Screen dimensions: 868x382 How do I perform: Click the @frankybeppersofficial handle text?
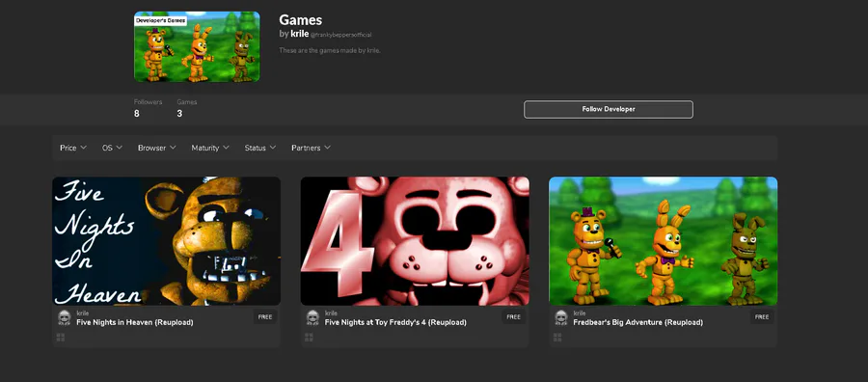(341, 35)
